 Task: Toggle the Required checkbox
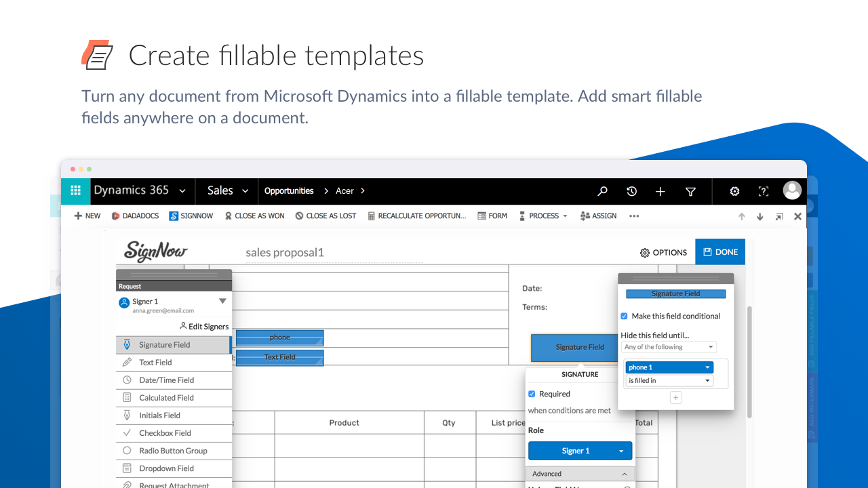[532, 394]
